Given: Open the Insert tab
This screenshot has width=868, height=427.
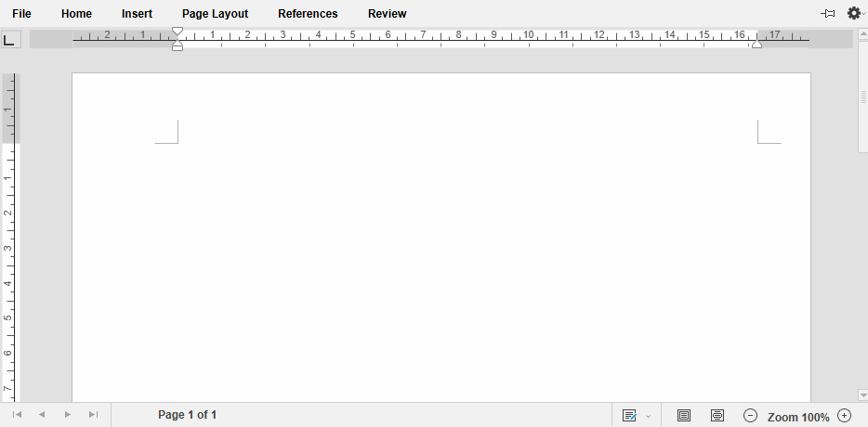Looking at the screenshot, I should tap(137, 14).
